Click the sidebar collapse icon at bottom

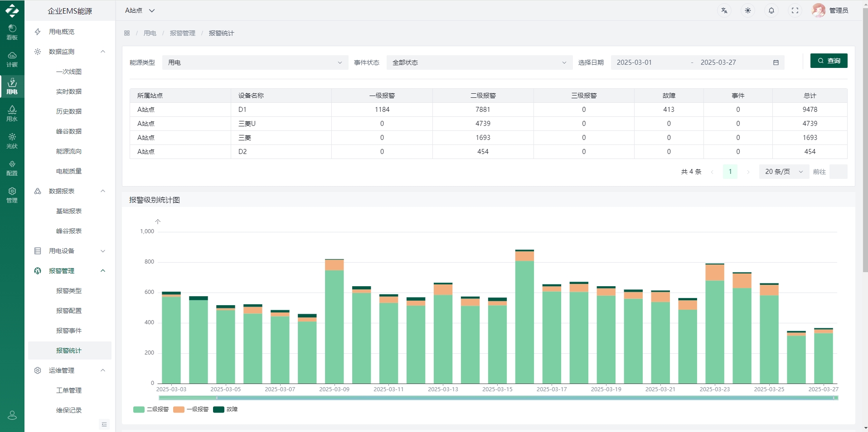coord(104,424)
